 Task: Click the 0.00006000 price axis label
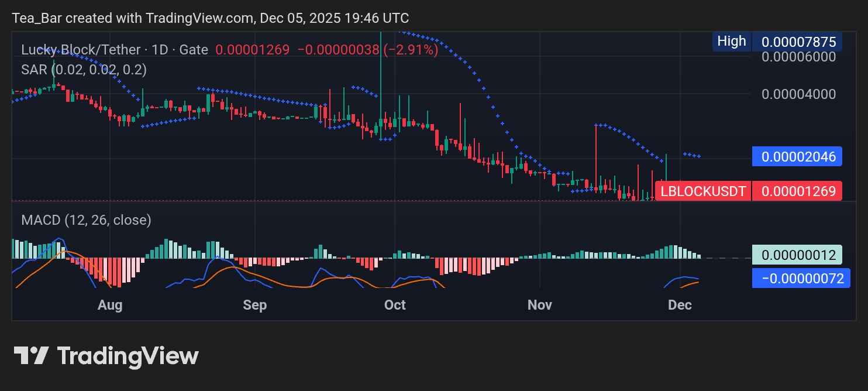pos(798,57)
